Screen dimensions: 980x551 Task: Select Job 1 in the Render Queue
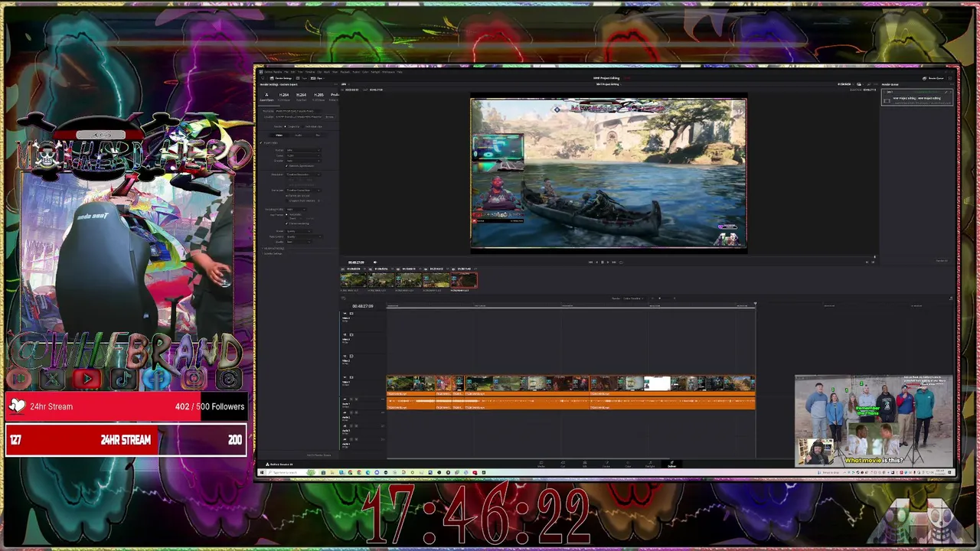pos(917,97)
